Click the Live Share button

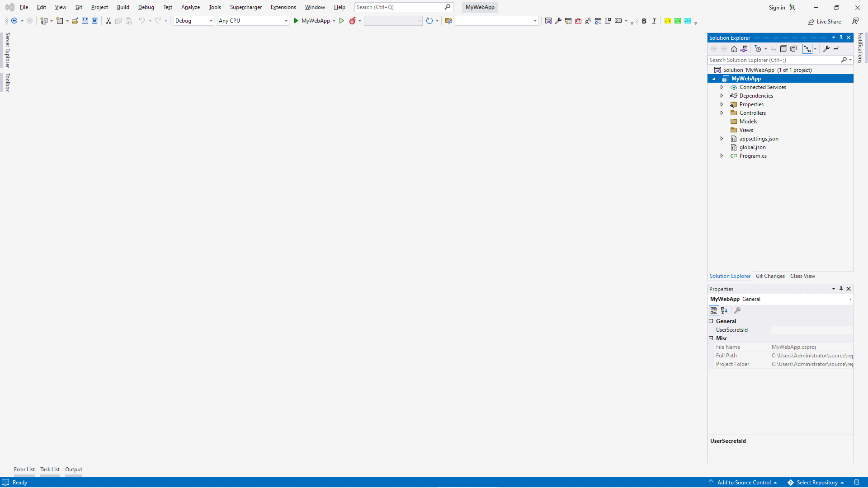click(x=824, y=22)
